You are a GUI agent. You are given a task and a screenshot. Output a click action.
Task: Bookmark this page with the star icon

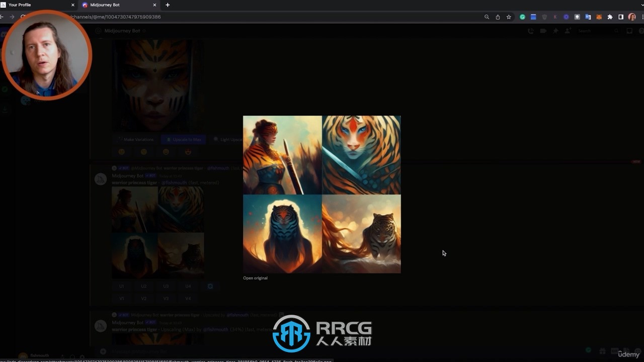(509, 17)
